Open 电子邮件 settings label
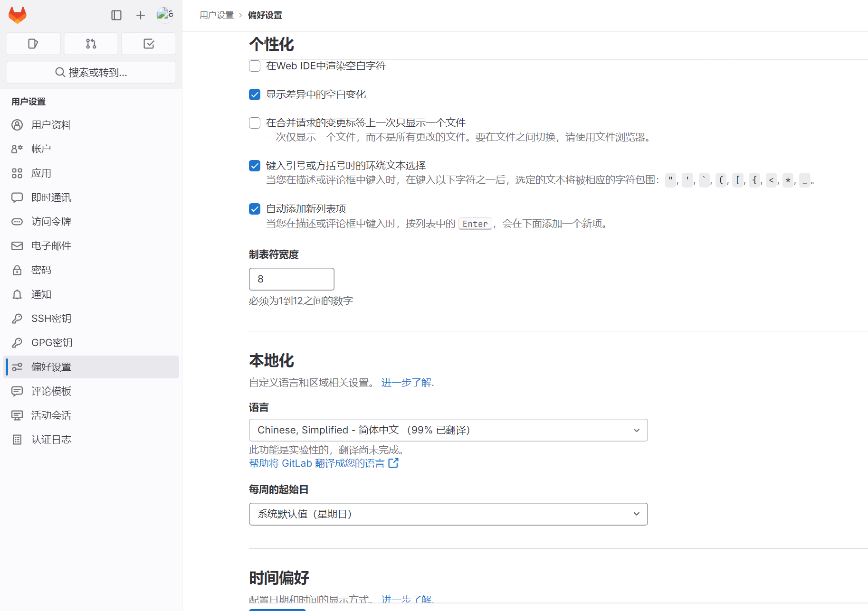 coord(51,246)
